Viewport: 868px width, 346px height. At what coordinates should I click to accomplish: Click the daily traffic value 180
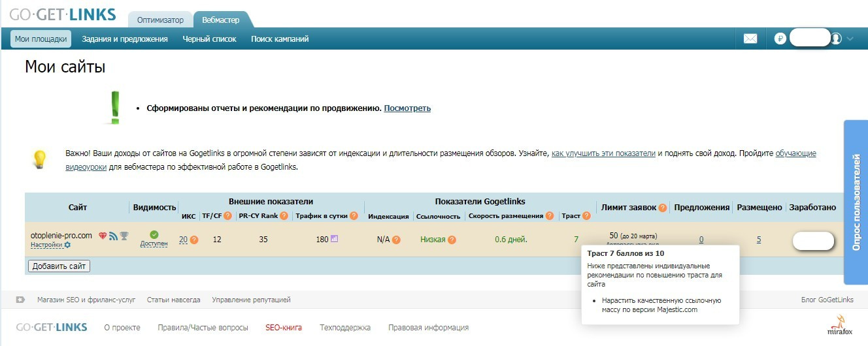[x=322, y=240]
